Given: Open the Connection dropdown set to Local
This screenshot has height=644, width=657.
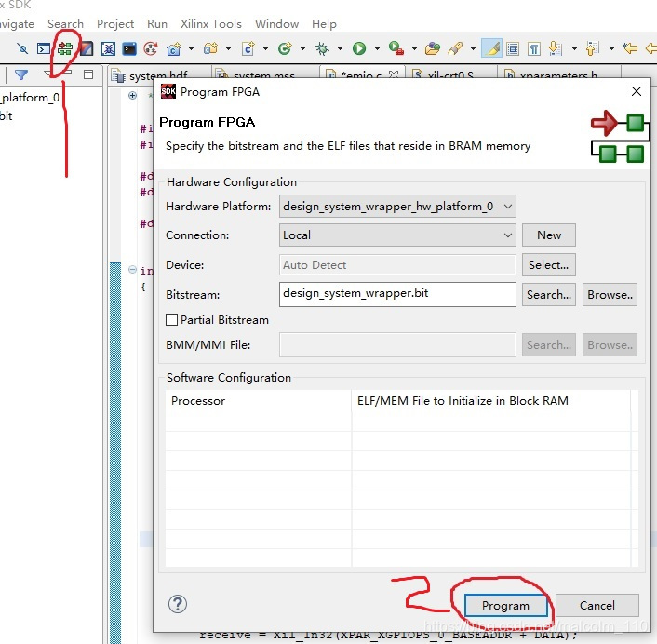Looking at the screenshot, I should point(397,235).
